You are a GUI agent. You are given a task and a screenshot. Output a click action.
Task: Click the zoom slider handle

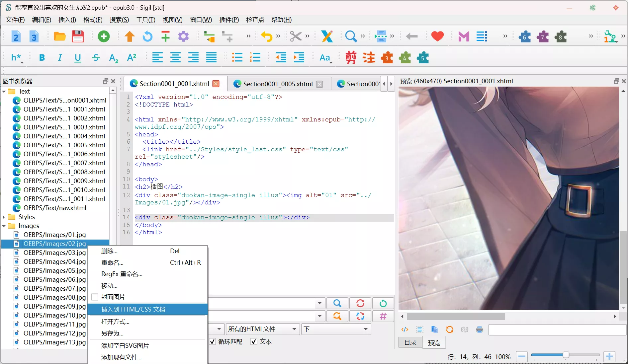pyautogui.click(x=566, y=355)
